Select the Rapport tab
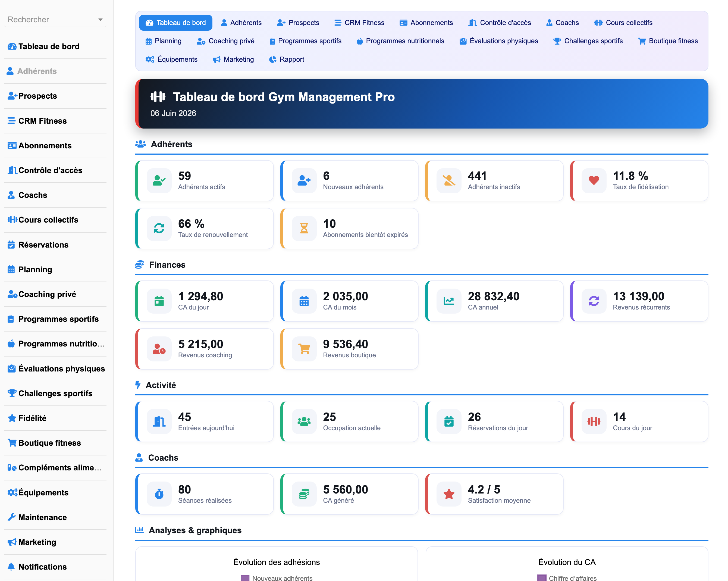The width and height of the screenshot is (728, 581). point(287,60)
